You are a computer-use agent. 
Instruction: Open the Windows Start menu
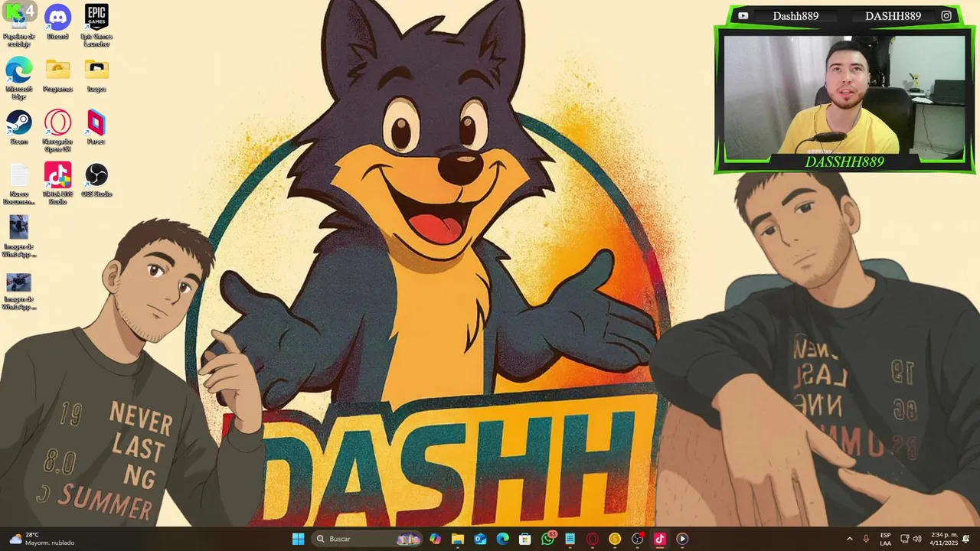pyautogui.click(x=298, y=539)
